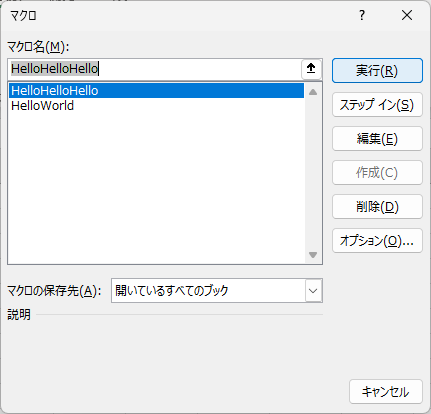
Task: Click the マクロ名 input field
Action: 154,69
